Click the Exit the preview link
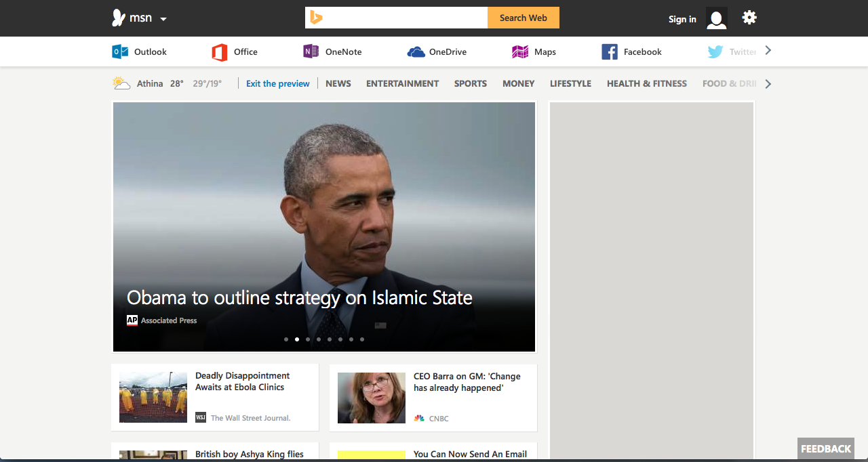Image resolution: width=868 pixels, height=462 pixels. click(x=278, y=83)
